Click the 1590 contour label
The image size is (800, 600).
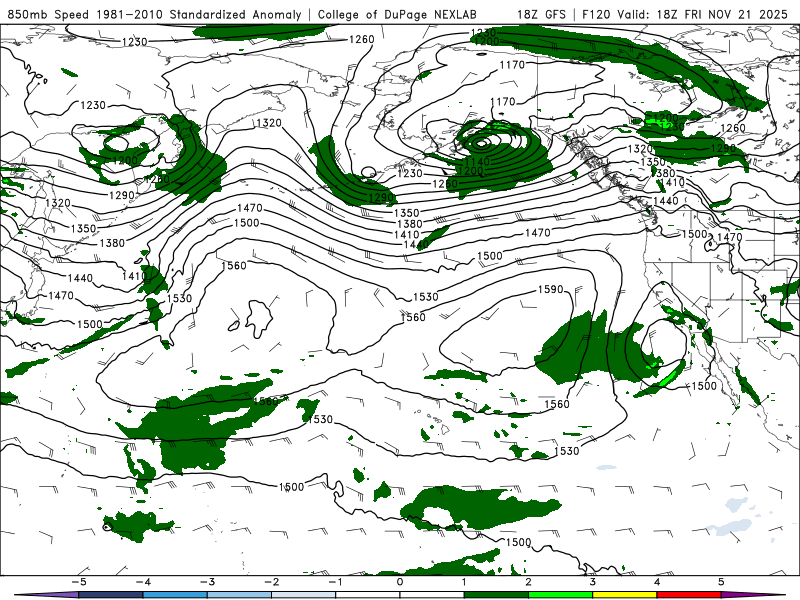pos(551,289)
